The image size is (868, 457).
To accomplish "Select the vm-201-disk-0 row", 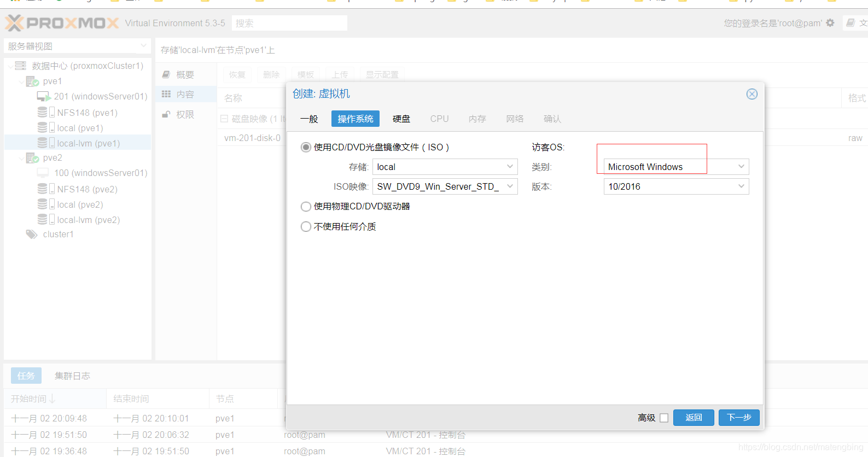I will (x=252, y=138).
